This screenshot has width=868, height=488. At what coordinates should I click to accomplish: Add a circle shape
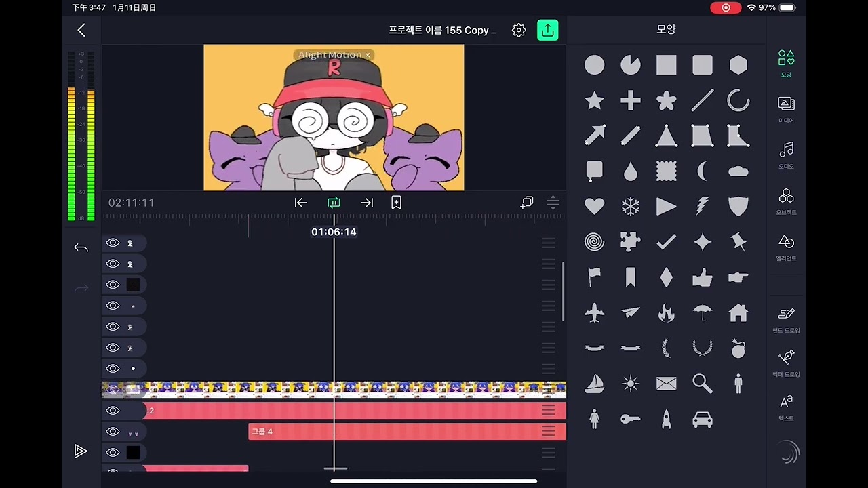coord(594,65)
